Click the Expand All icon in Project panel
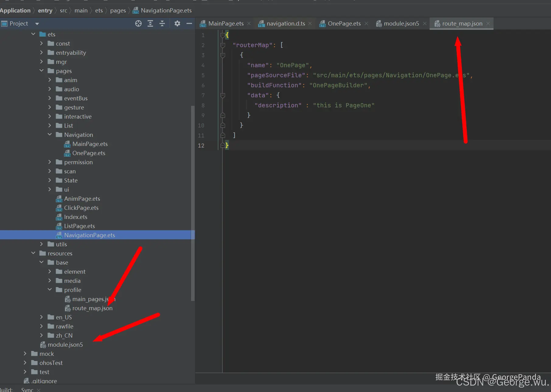This screenshot has height=392, width=551. coord(150,23)
